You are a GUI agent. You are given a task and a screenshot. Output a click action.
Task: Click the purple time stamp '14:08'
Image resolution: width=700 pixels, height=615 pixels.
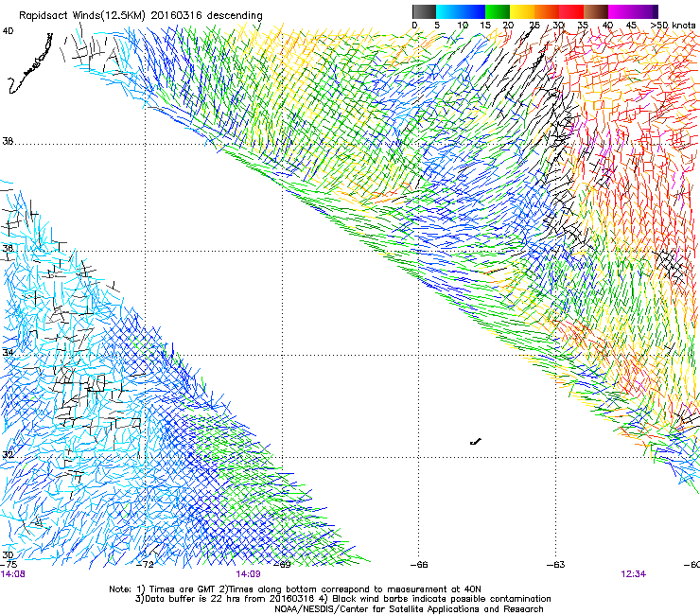(13, 574)
